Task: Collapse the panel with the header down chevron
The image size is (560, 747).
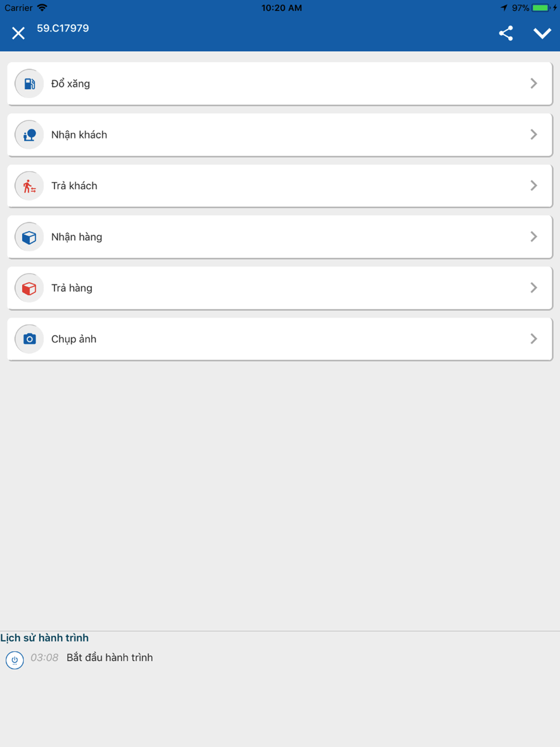Action: pos(542,34)
